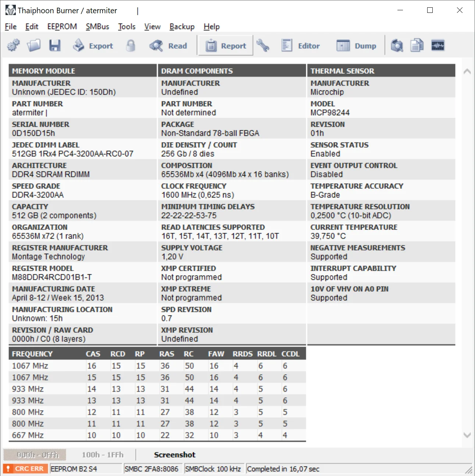Click the scroll down arrow of report
The height and width of the screenshot is (476, 475).
coord(467,435)
